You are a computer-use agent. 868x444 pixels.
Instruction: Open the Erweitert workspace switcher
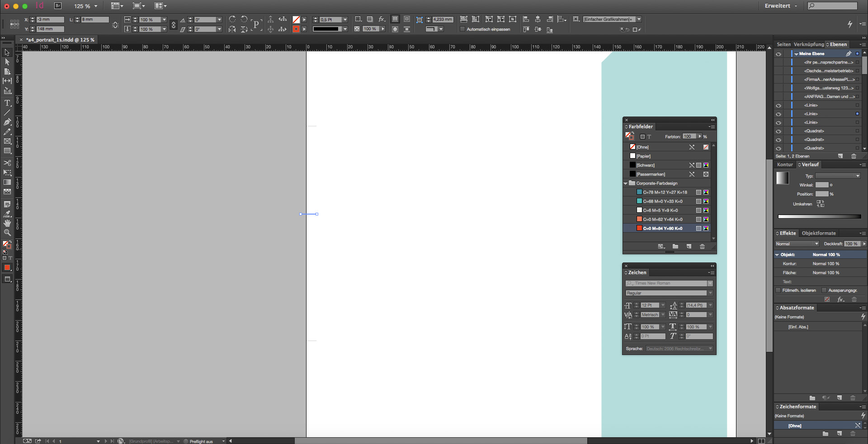click(x=781, y=6)
